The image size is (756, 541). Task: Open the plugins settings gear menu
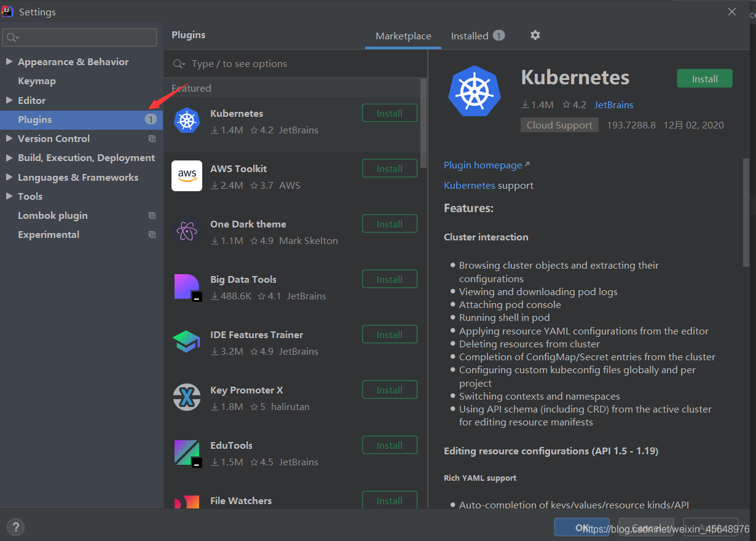pyautogui.click(x=535, y=35)
